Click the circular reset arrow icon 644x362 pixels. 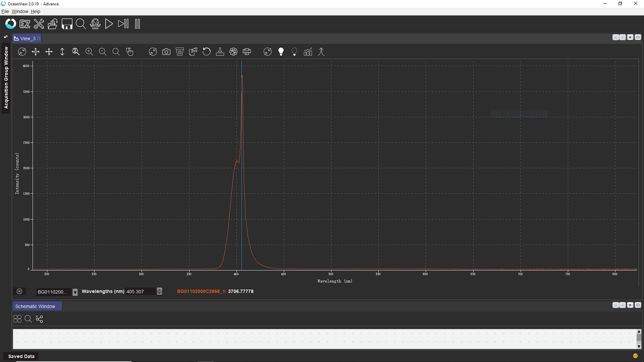(x=206, y=52)
